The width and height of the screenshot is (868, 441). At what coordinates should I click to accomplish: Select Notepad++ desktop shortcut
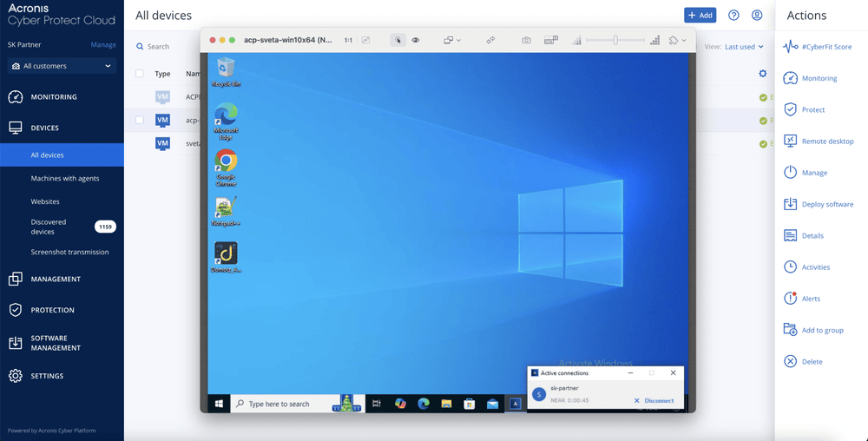(x=226, y=211)
